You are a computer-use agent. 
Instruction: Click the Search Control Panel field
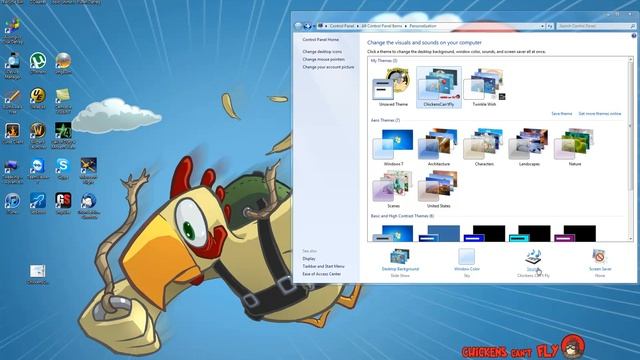(596, 26)
